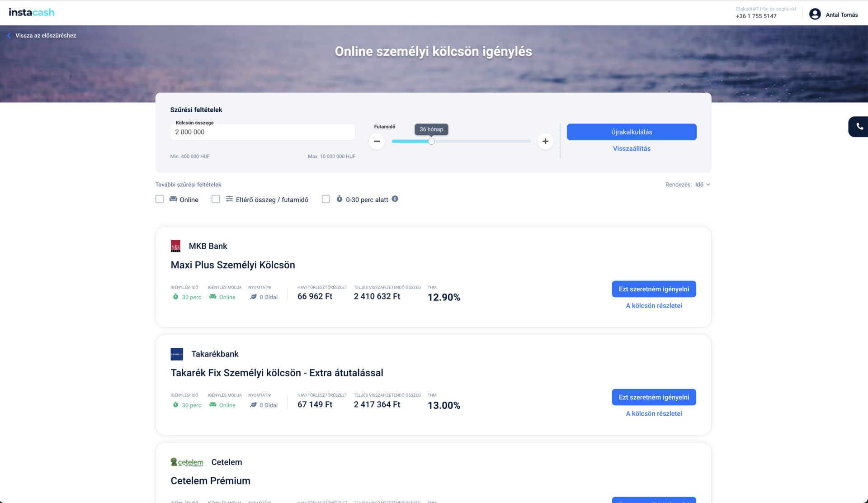Click the MKB offer print leaf icon
The width and height of the screenshot is (868, 503).
[x=253, y=297]
